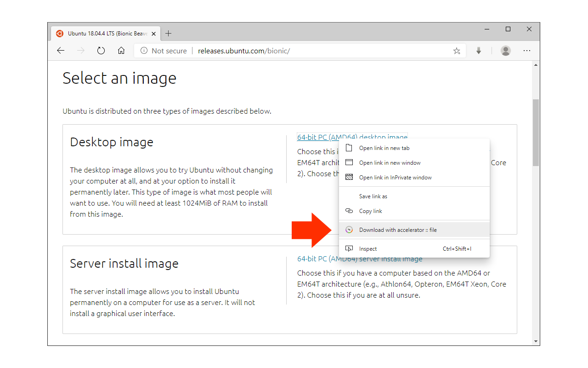Image resolution: width=588 pixels, height=368 pixels.
Task: Click the Not secure label
Action: [x=169, y=51]
